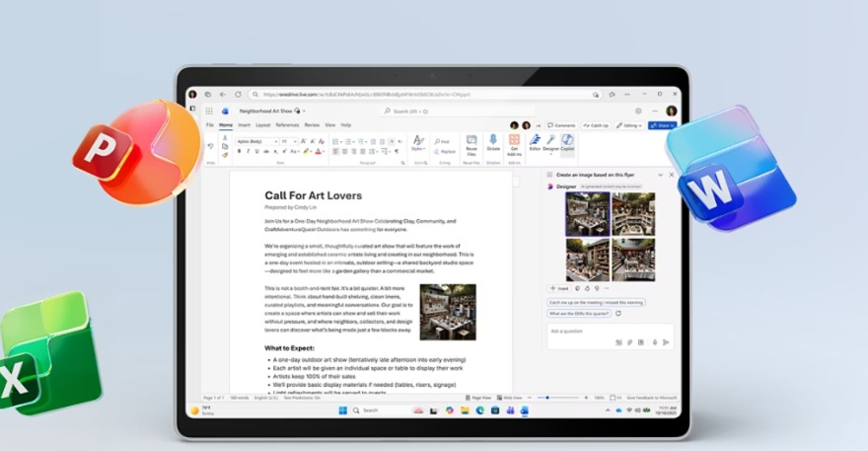Open the Replace tool
This screenshot has width=868, height=451.
[x=445, y=151]
